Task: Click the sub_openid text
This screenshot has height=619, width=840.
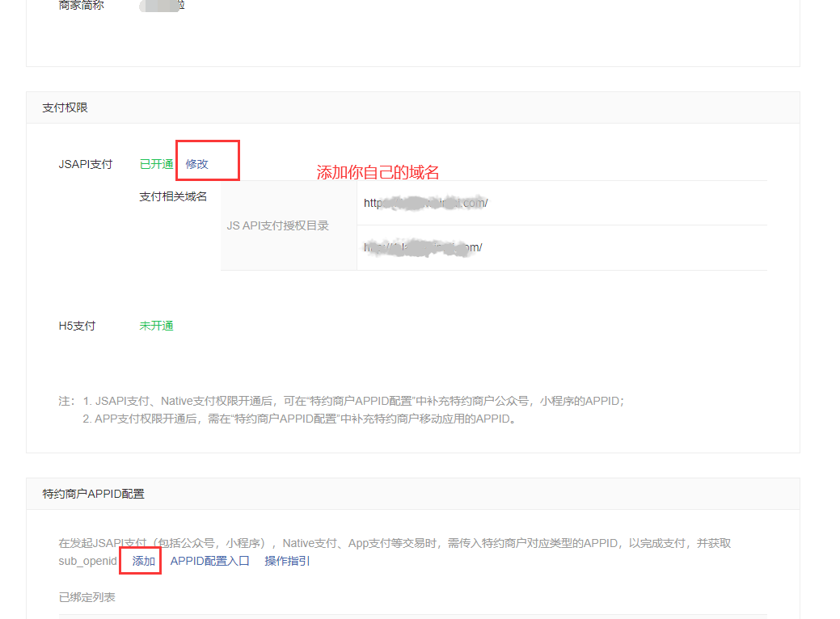Action: pos(88,561)
